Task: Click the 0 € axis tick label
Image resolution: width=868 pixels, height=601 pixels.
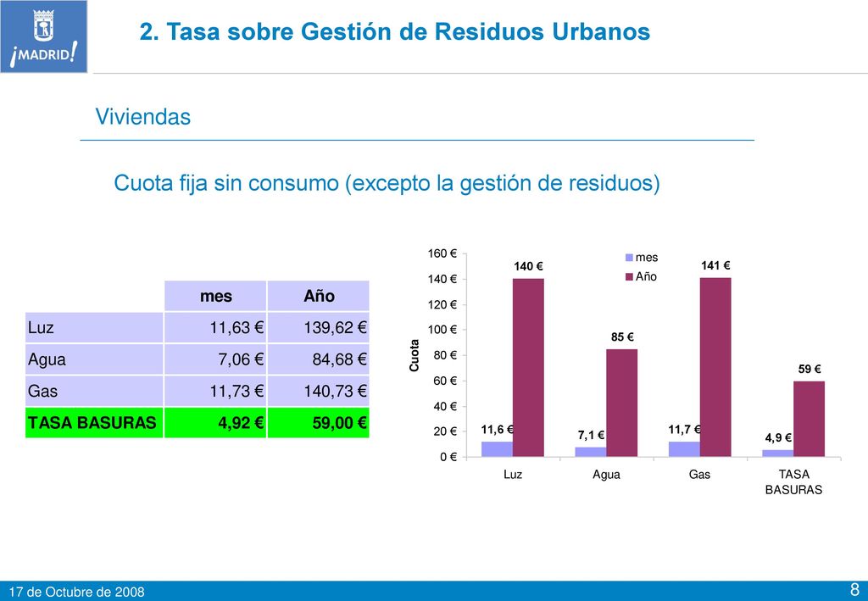Action: click(x=448, y=457)
